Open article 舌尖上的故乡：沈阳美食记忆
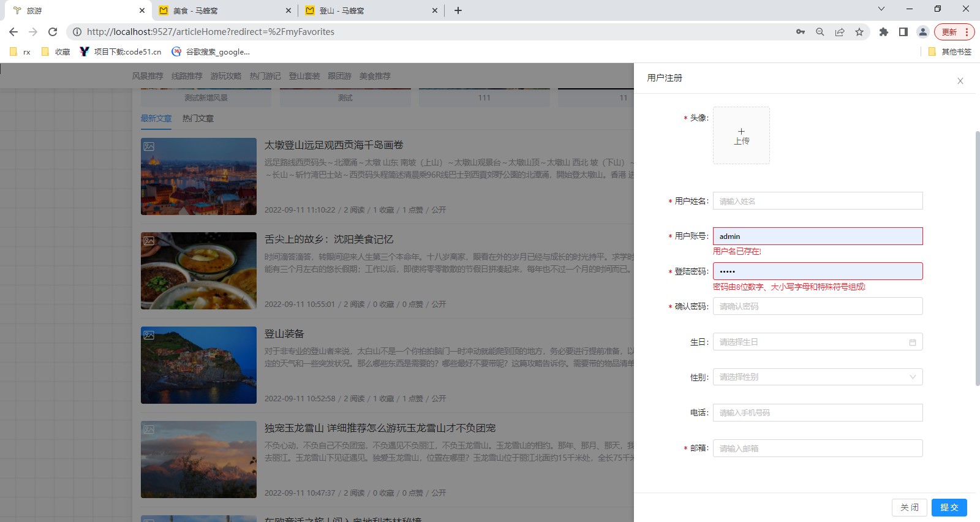 point(329,240)
